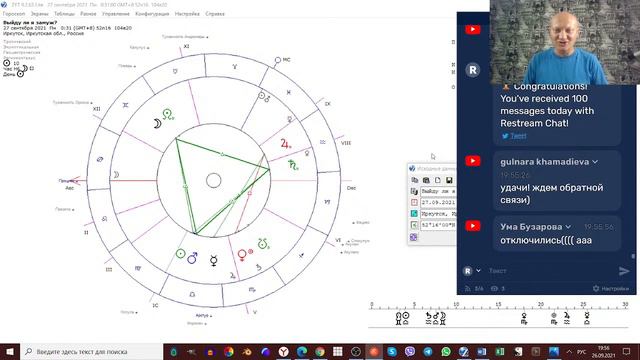Click the Tweet link in the chat

point(518,136)
